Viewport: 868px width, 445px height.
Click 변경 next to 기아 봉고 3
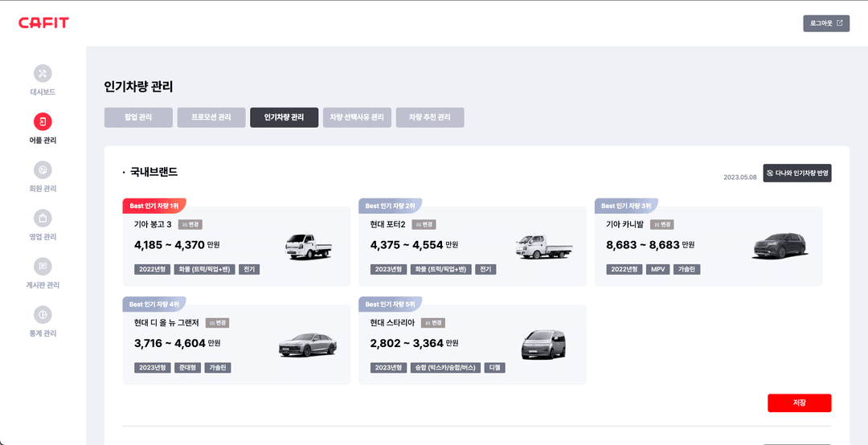pyautogui.click(x=191, y=224)
